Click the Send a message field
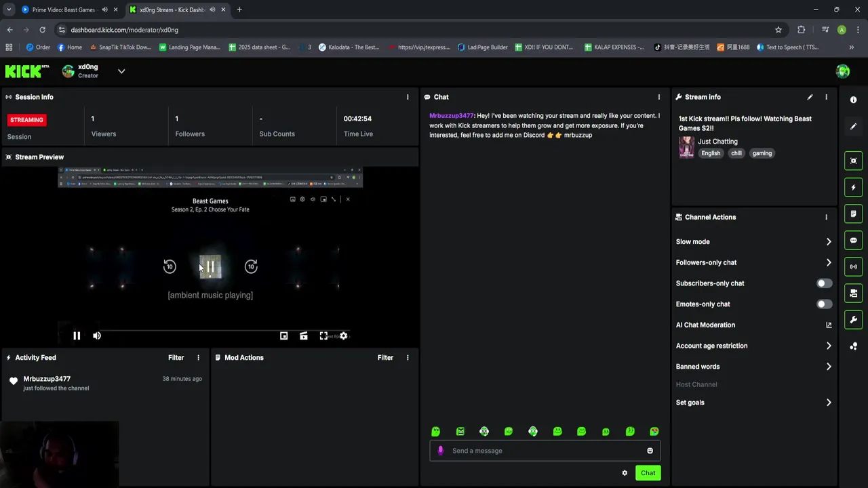 [545, 451]
